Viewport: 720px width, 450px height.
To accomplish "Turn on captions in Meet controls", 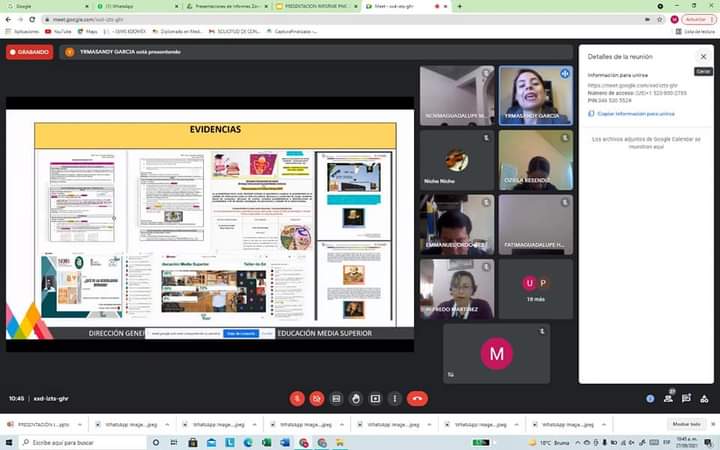I will [336, 399].
